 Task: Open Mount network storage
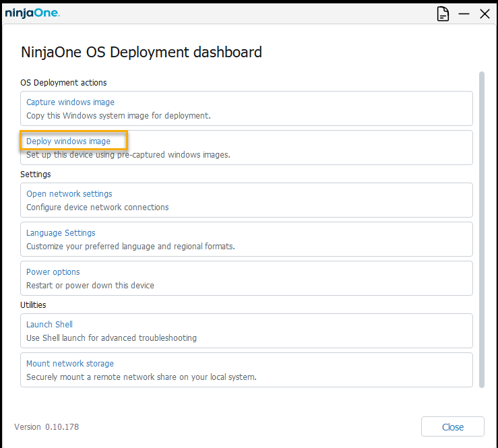(69, 364)
